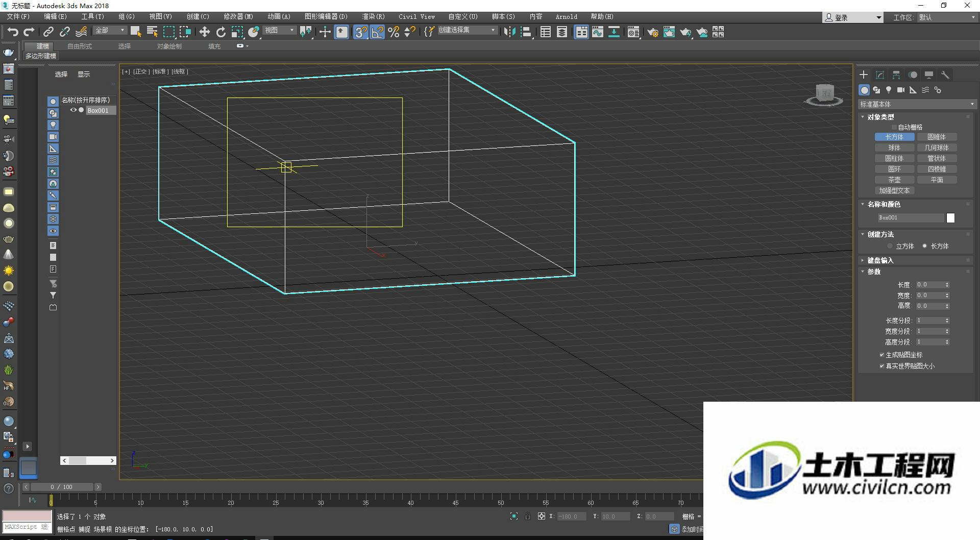Open the Align tool icon
The width and height of the screenshot is (980, 540).
pos(526,32)
